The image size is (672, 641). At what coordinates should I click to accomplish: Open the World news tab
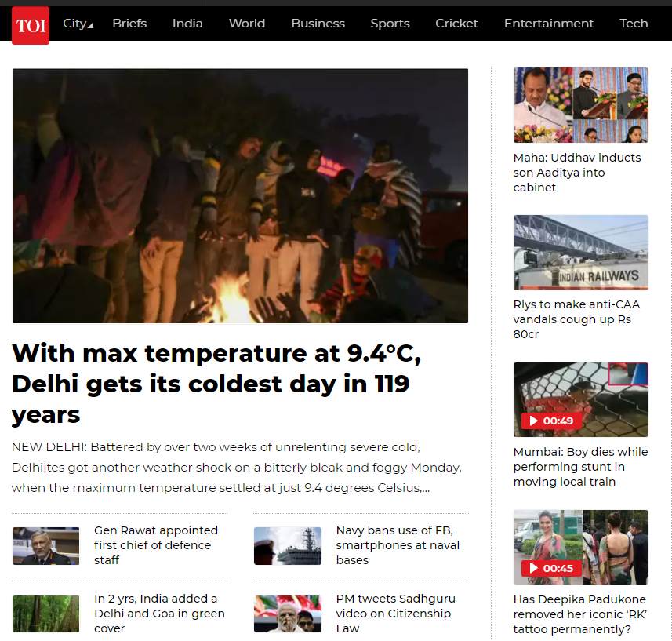pos(247,24)
